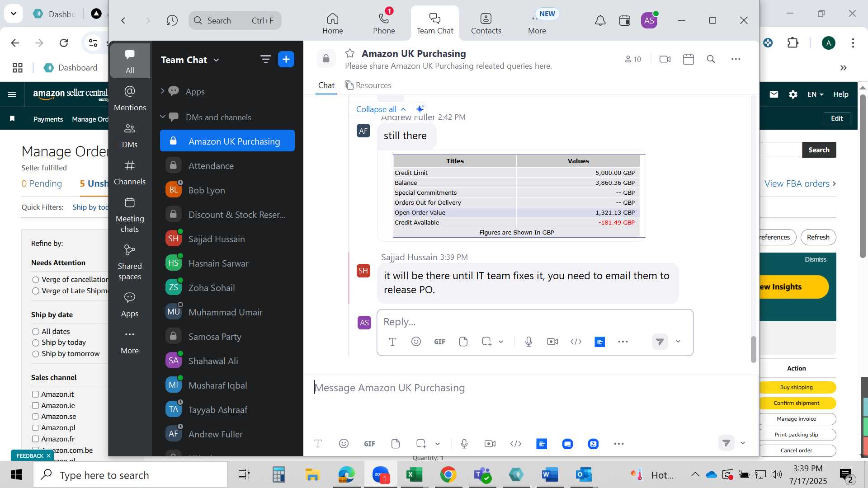The image size is (868, 488).
Task: Click the AI companion sparkle icon near Collapse all
Action: [x=420, y=109]
